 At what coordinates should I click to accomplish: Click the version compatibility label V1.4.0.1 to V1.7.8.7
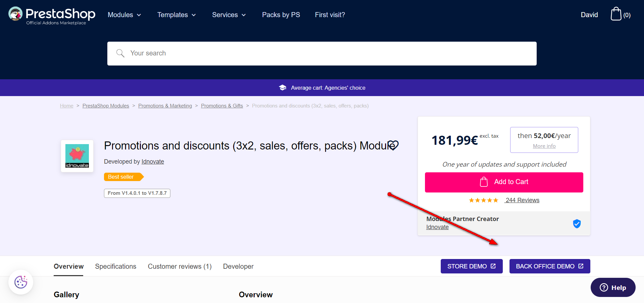click(x=137, y=193)
